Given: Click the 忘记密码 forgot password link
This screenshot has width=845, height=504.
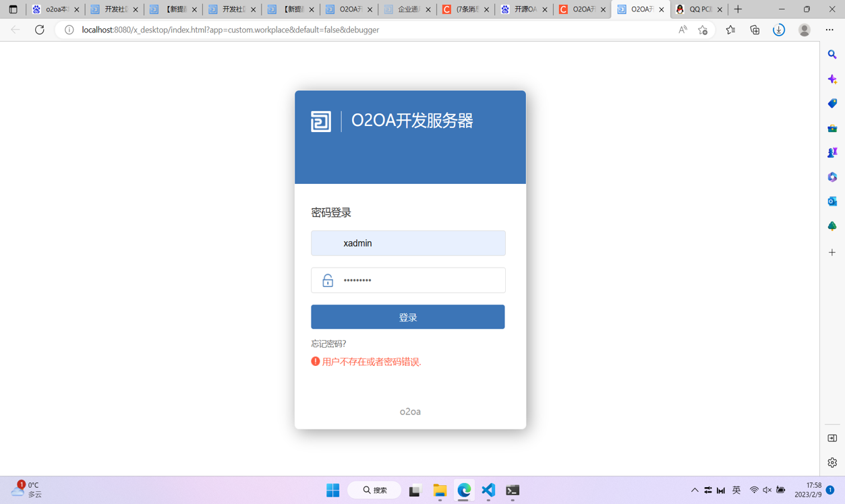Looking at the screenshot, I should (328, 343).
